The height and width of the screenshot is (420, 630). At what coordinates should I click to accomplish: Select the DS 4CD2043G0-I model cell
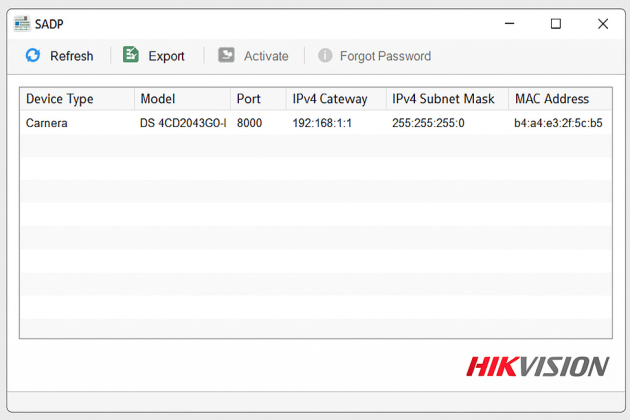click(183, 123)
